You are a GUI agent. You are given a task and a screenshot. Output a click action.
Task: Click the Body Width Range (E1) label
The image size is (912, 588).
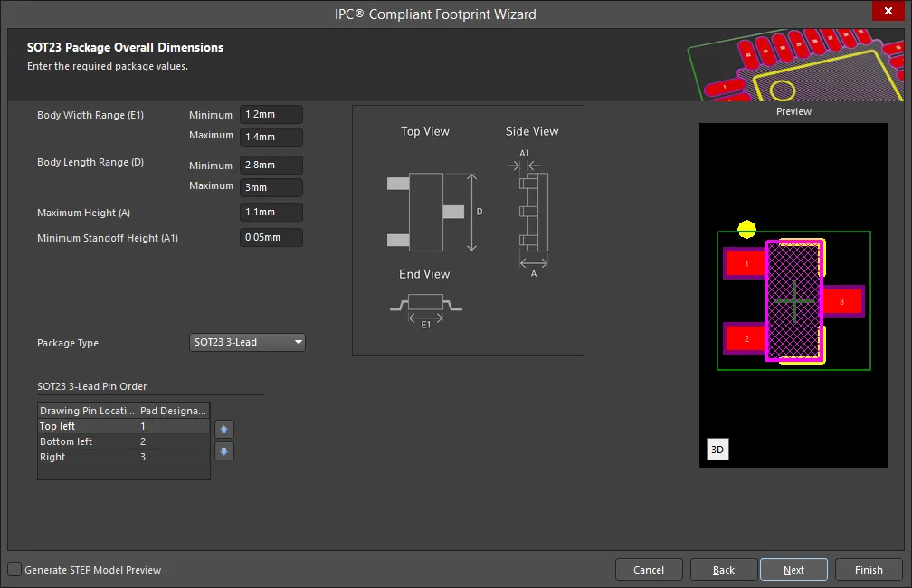pos(90,115)
